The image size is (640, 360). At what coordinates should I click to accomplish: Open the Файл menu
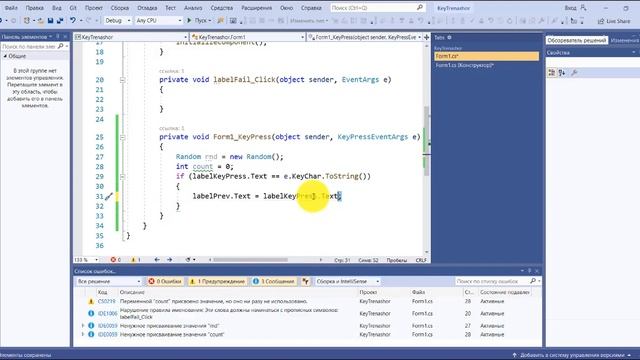11,8
